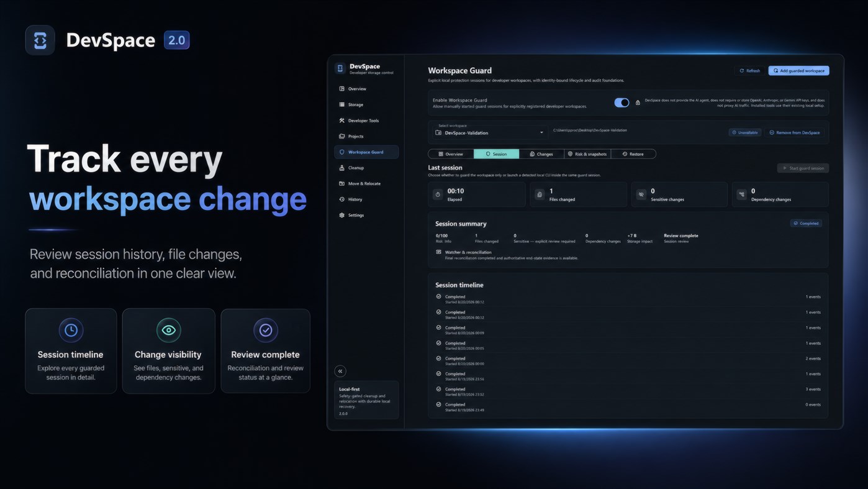Screen dimensions: 868x489
Task: Switch to the Overview tab in Workspace Guard
Action: (451, 154)
